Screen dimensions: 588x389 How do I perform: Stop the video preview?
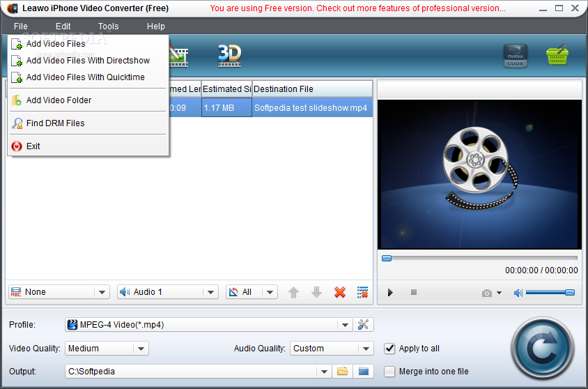[x=414, y=292]
